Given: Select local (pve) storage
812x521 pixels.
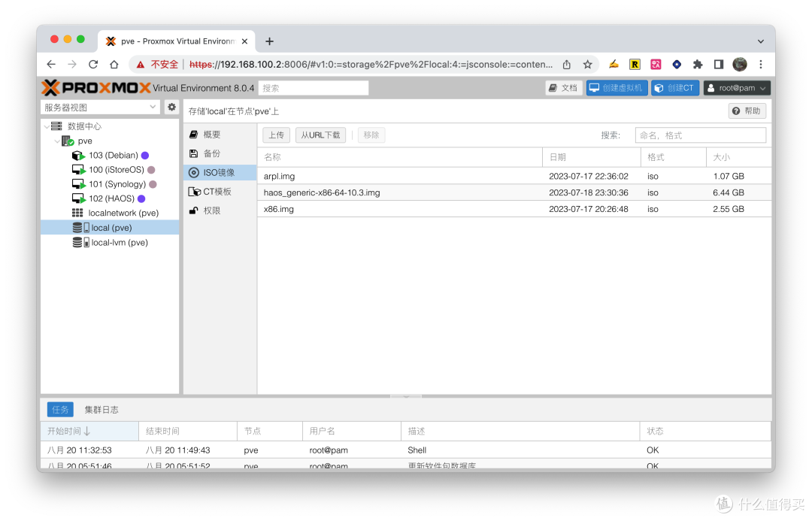Looking at the screenshot, I should 110,228.
